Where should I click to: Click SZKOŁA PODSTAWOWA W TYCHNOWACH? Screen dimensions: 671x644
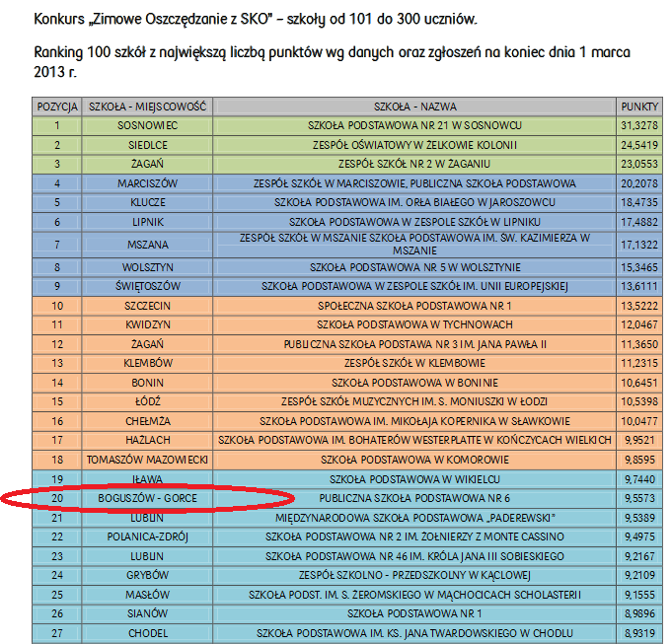[414, 325]
